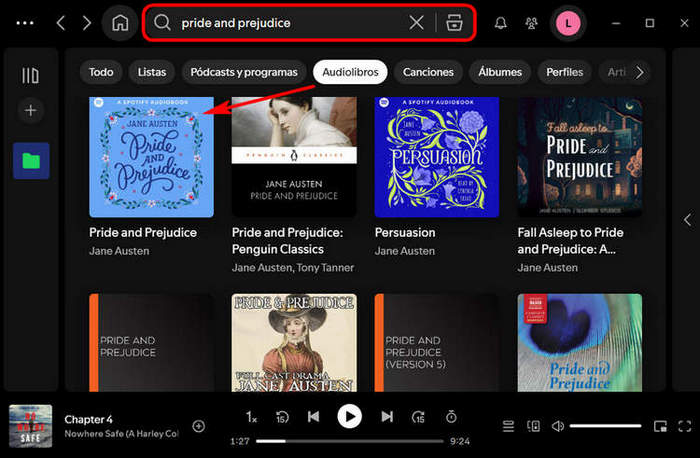Click Fall Asleep to Pride and Prejudice title
This screenshot has height=458, width=700.
point(570,241)
